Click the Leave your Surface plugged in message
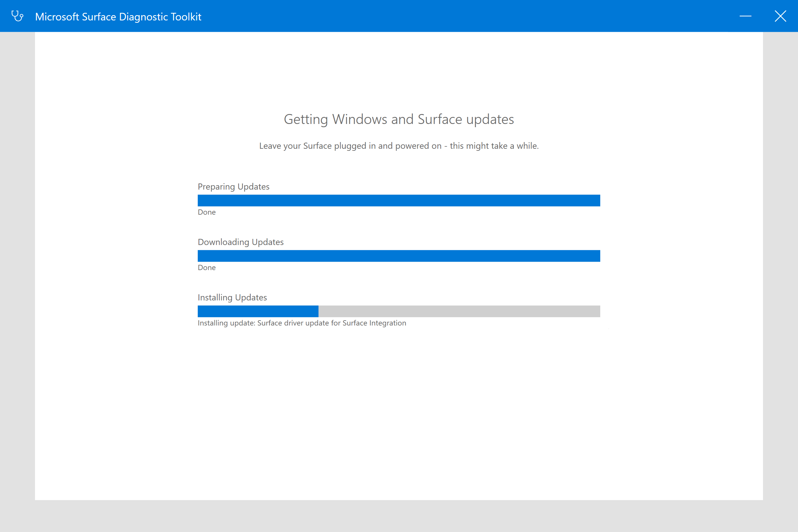798x532 pixels. (x=399, y=146)
